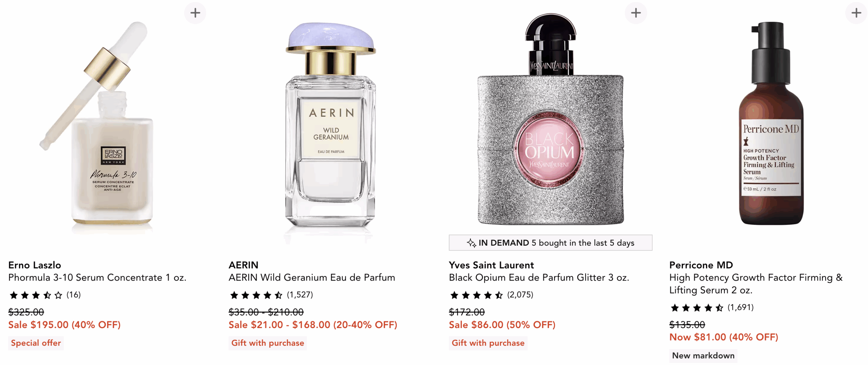
Task: Click IN DEMAND sparkle banner
Action: click(550, 243)
